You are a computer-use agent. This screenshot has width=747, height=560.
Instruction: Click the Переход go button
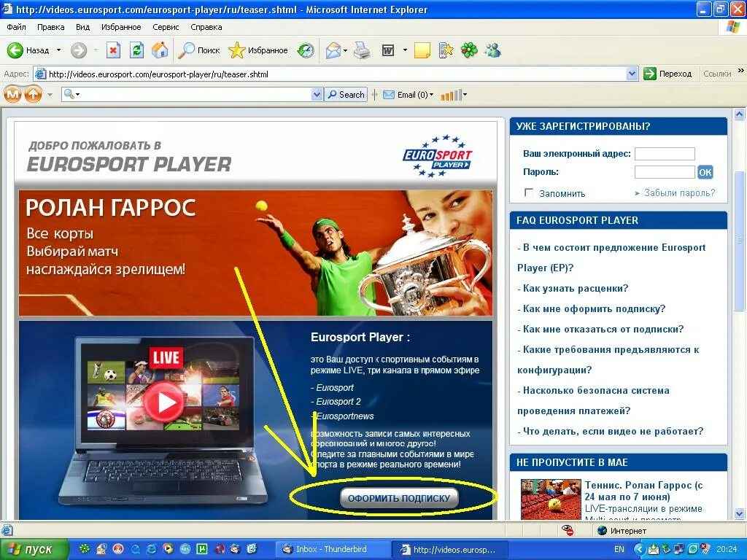point(667,74)
